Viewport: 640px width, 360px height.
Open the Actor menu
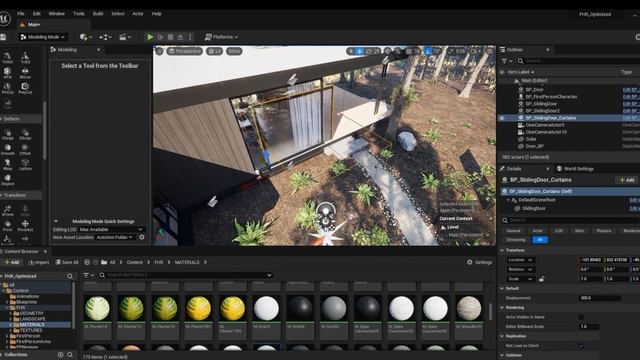point(138,14)
